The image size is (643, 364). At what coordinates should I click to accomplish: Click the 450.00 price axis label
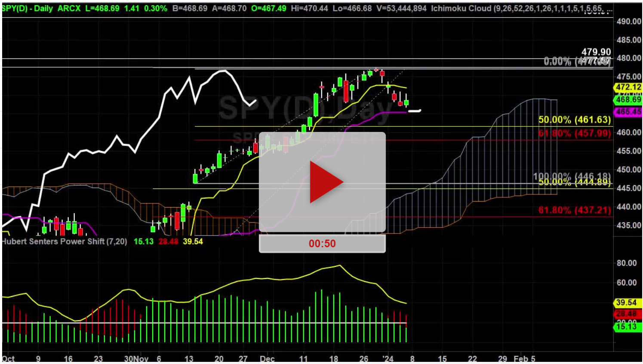coord(629,170)
